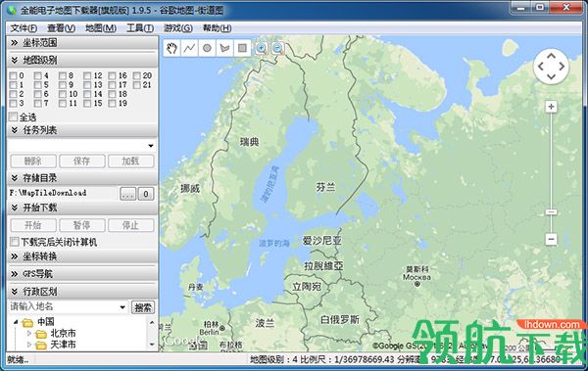Screen dimensions: 588x371
Task: Collapse the 行政区划 panel
Action: tap(82, 291)
